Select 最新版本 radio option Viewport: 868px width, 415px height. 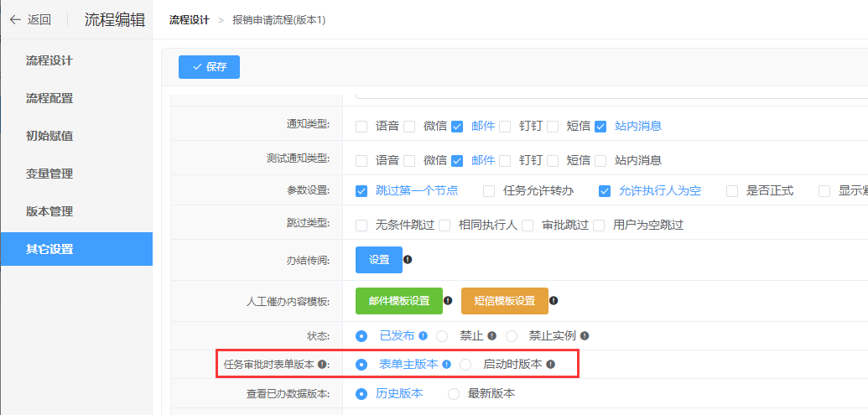[454, 394]
